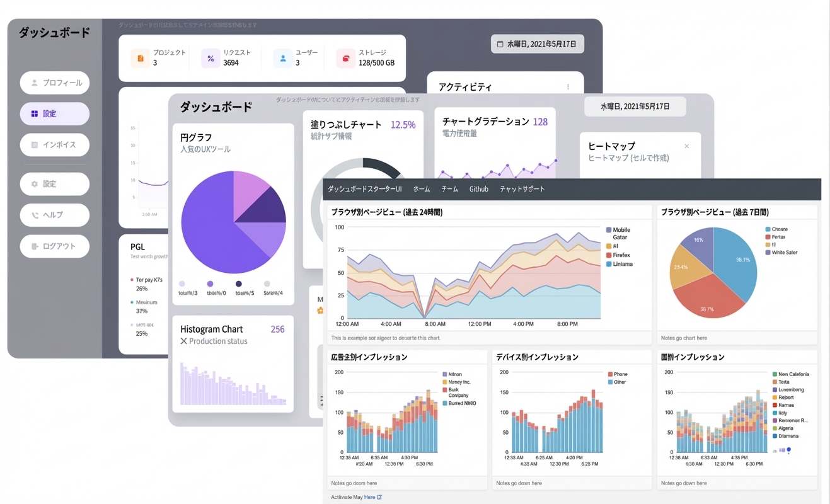Click the red ストレージ storage icon
The image size is (830, 504).
pyautogui.click(x=345, y=59)
